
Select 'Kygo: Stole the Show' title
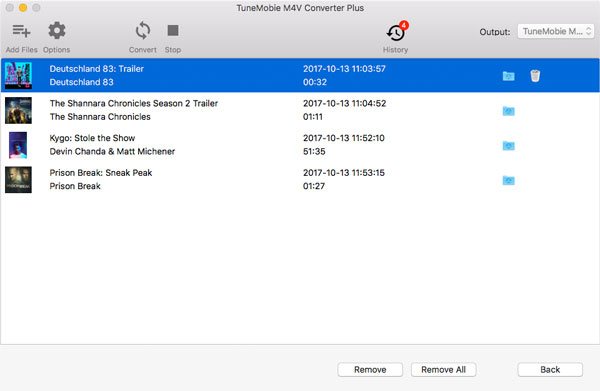(x=92, y=138)
